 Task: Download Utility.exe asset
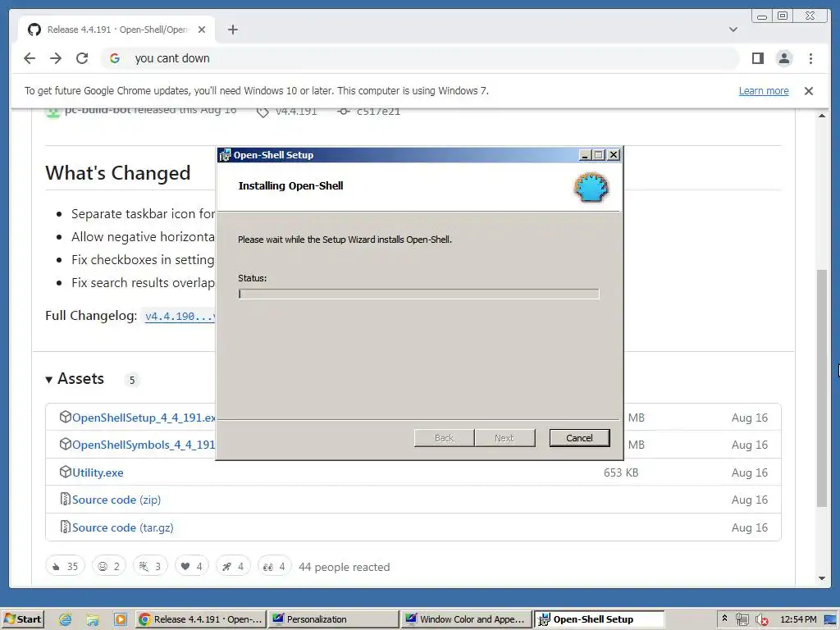98,472
